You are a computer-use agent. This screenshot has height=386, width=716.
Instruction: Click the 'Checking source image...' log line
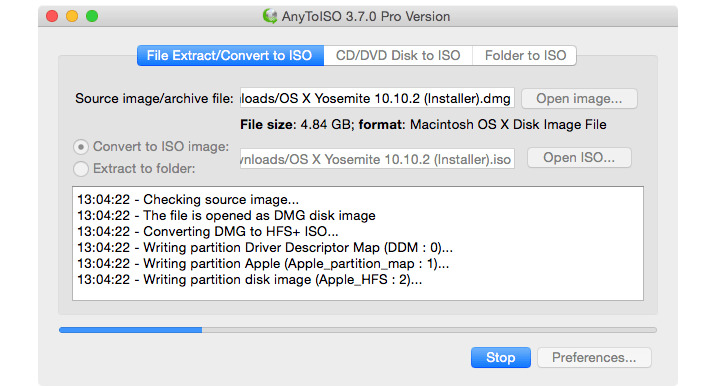pyautogui.click(x=188, y=200)
